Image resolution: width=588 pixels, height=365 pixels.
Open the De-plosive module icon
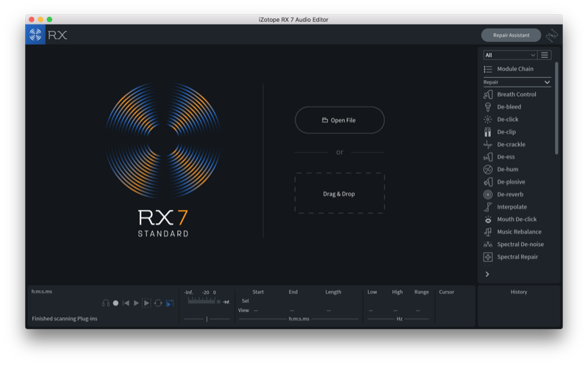tap(487, 182)
